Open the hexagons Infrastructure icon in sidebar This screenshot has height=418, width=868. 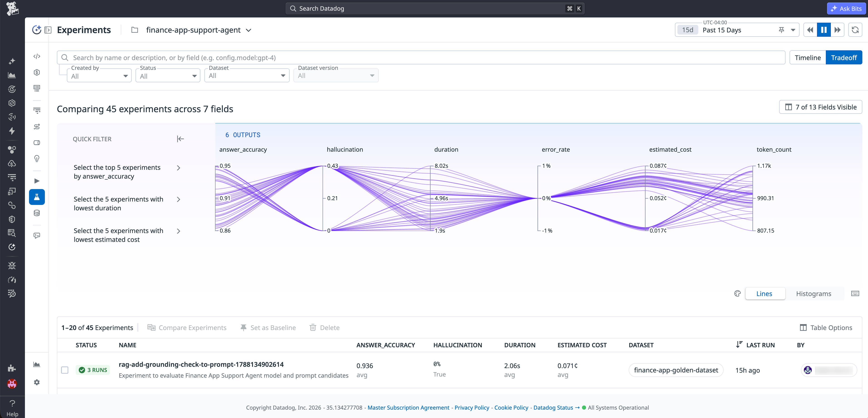12,149
